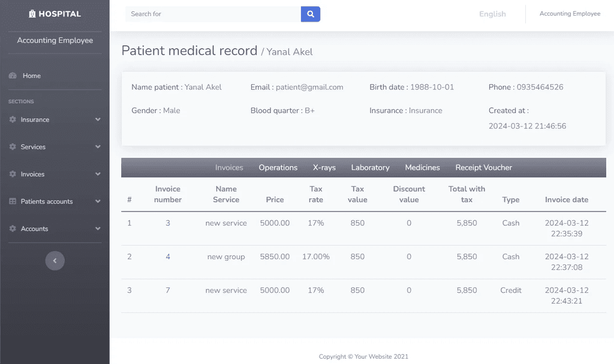Collapse sidebar with round arrow toggle

[x=55, y=261]
